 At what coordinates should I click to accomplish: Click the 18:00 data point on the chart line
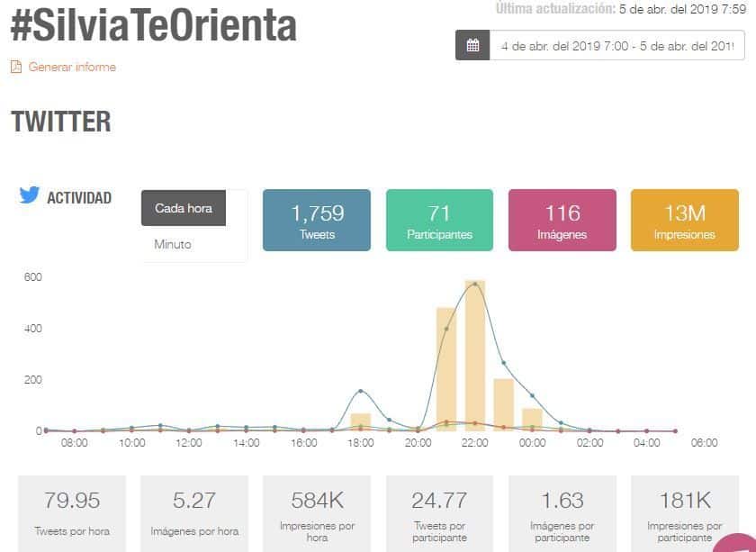(x=361, y=391)
